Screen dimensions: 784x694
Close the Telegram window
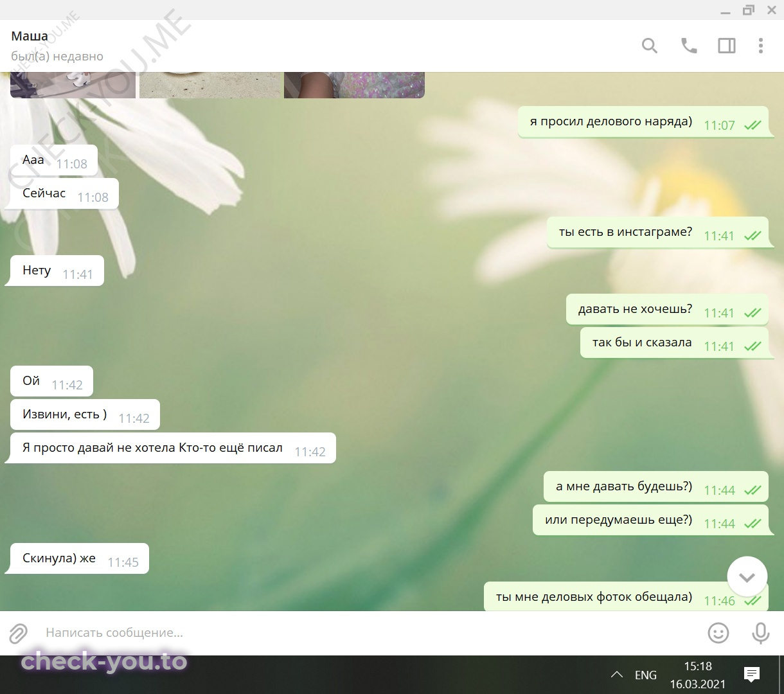772,10
